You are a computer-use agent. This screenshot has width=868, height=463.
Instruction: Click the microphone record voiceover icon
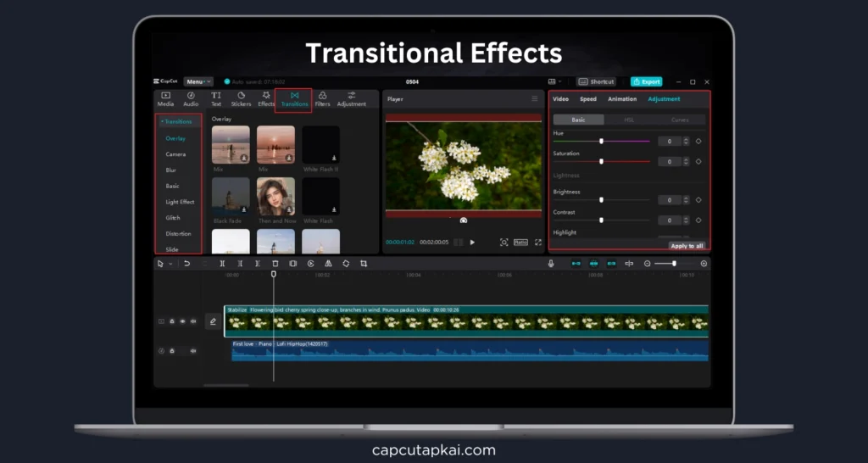(551, 264)
